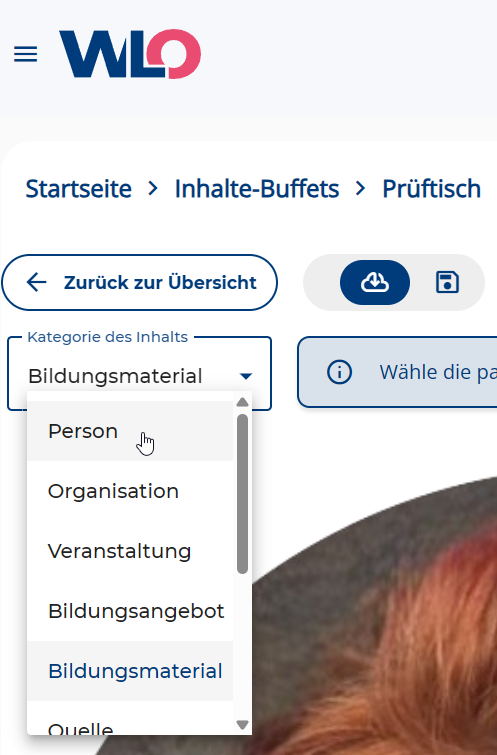This screenshot has width=497, height=755.
Task: Choose Veranstaltung in the category list
Action: click(x=130, y=551)
